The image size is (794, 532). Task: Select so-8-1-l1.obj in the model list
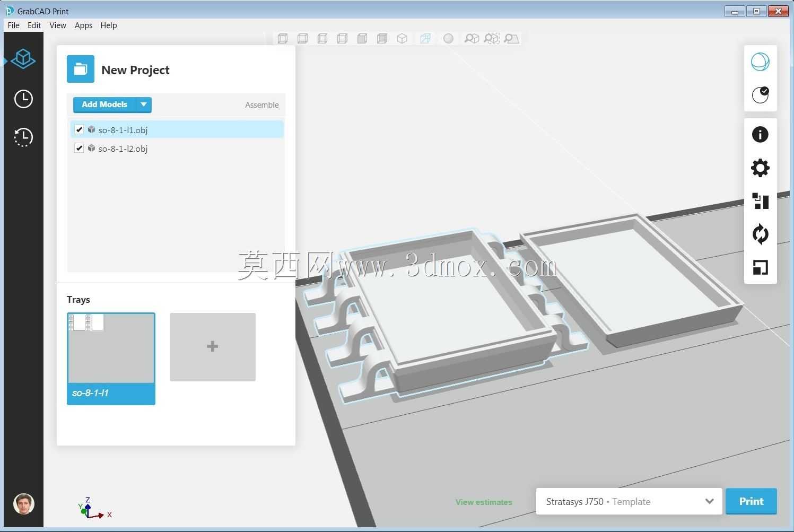pos(177,129)
